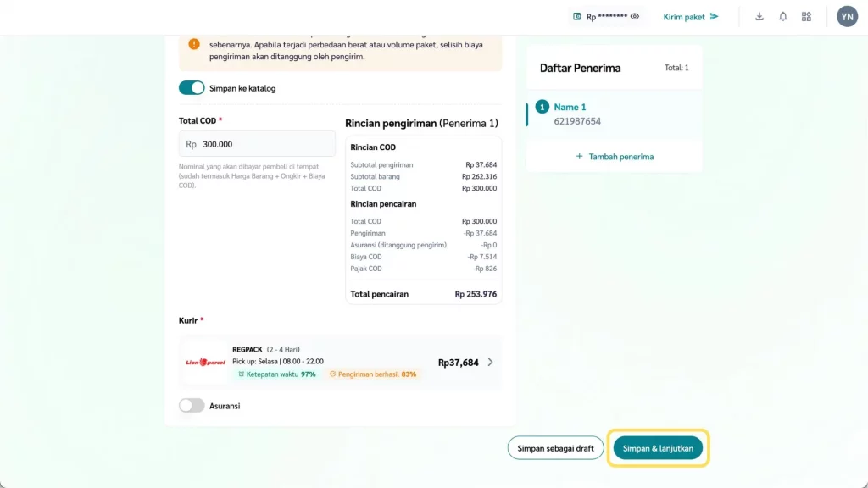Open the YN profile avatar
The height and width of the screenshot is (488, 868).
pyautogui.click(x=847, y=17)
